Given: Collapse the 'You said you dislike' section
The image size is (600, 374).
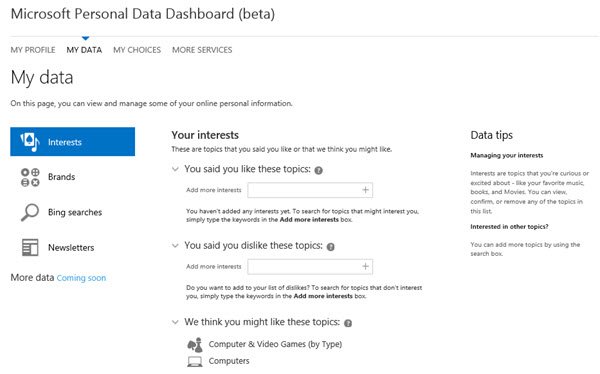Looking at the screenshot, I should coord(175,246).
